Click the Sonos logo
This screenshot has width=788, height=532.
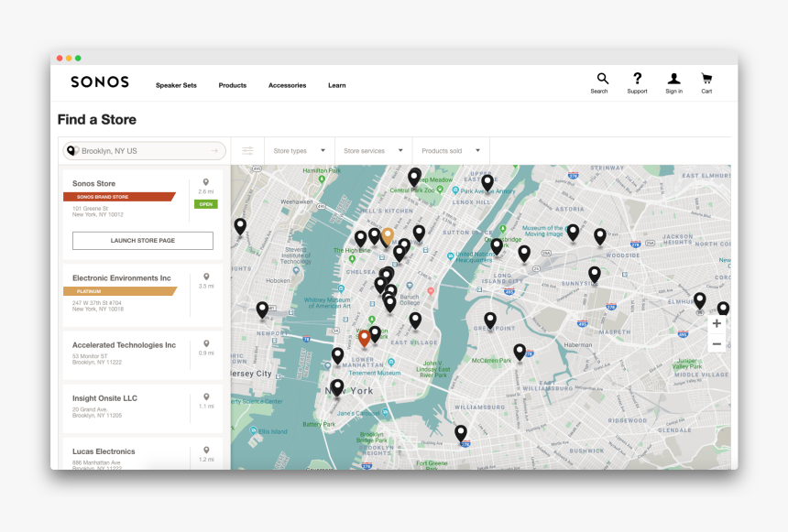[x=100, y=81]
